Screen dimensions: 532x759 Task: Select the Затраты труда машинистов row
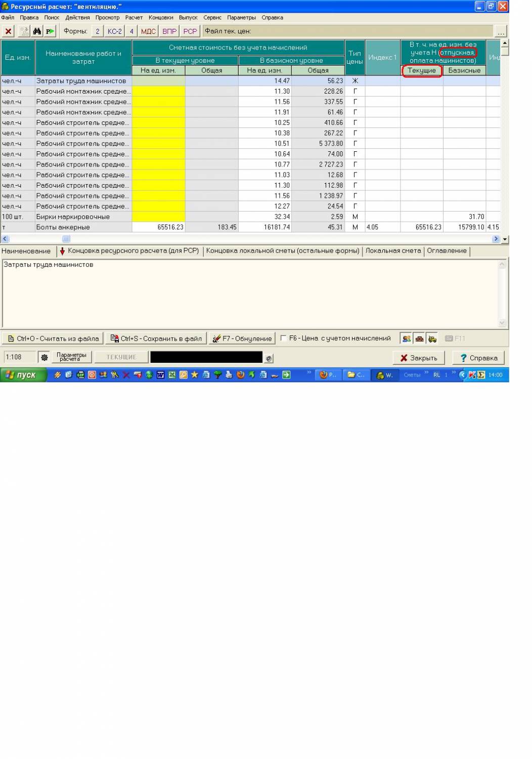(x=250, y=81)
